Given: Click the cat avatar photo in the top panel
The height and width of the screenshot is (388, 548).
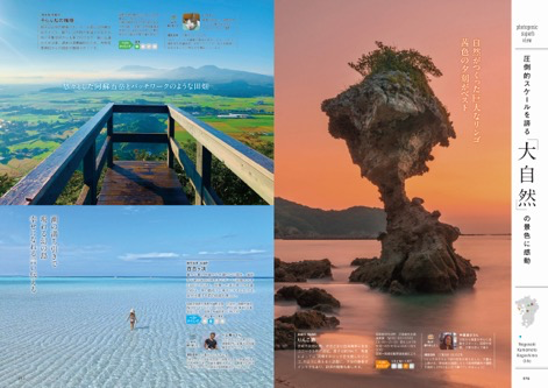Looking at the screenshot, I should [191, 22].
